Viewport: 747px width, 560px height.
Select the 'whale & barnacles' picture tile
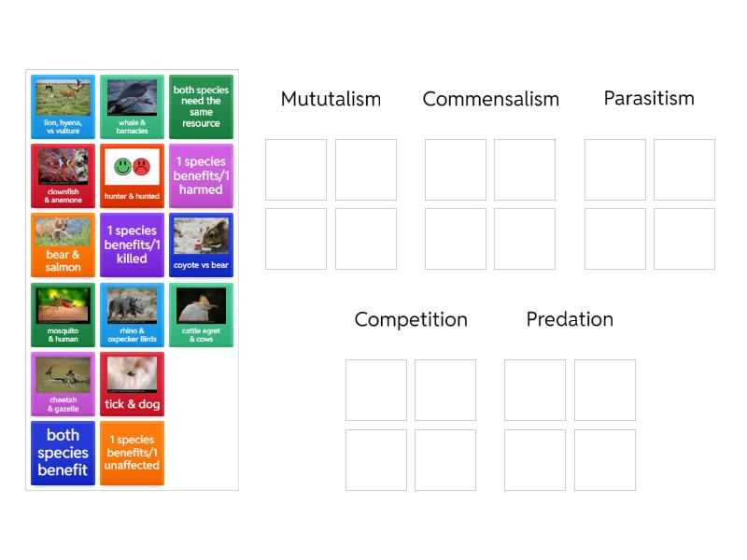pyautogui.click(x=132, y=105)
